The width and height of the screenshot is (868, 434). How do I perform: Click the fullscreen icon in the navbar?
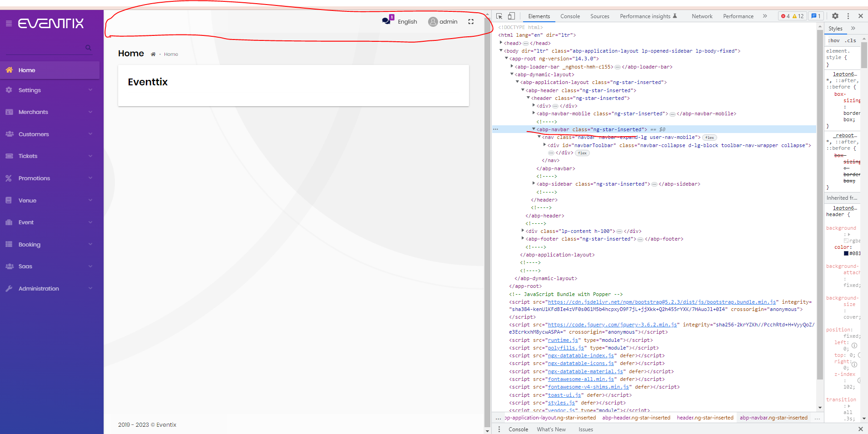click(471, 21)
